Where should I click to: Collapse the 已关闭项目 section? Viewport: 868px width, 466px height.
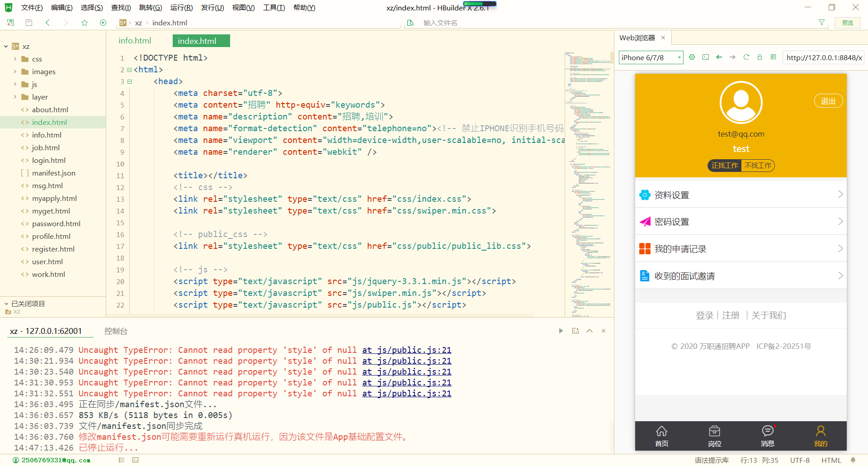(x=6, y=304)
